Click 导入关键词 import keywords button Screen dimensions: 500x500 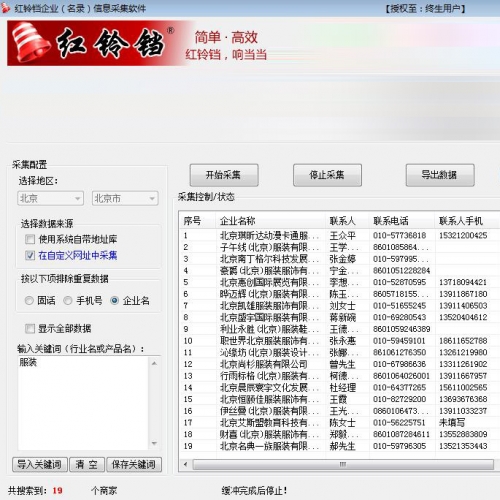point(40,464)
